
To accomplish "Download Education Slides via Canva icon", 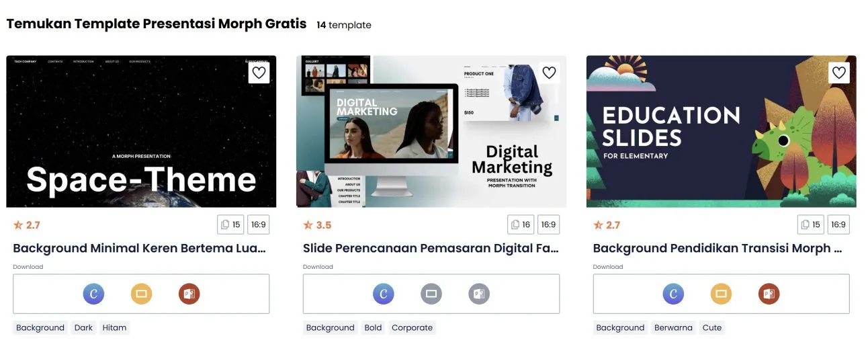I will coord(673,294).
